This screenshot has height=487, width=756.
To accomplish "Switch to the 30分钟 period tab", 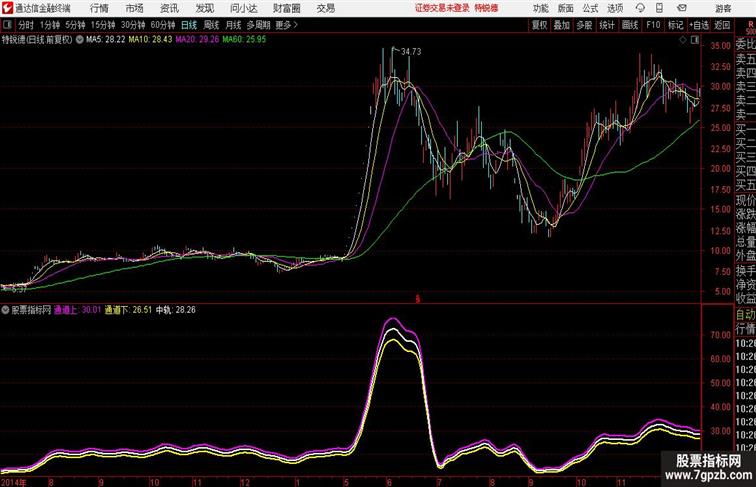I will [x=133, y=25].
